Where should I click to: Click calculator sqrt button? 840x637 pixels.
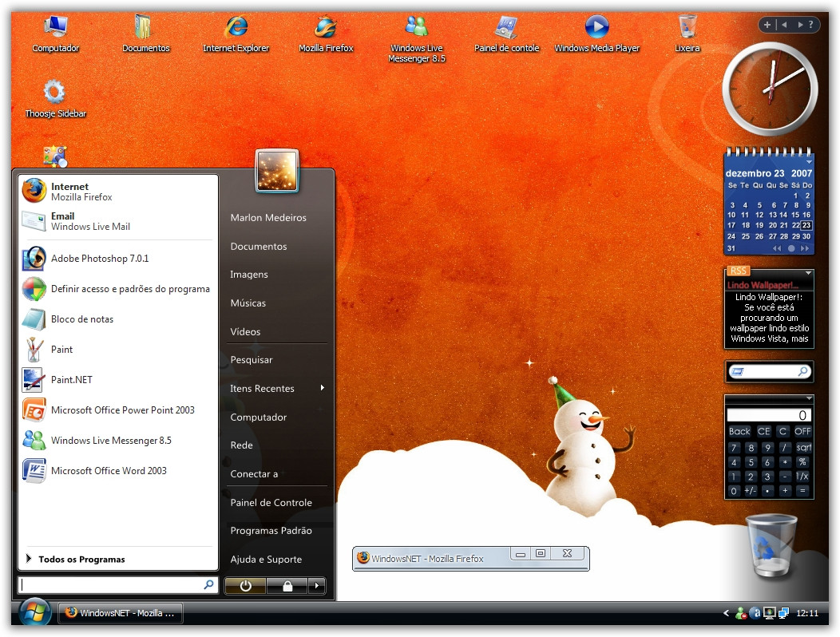[x=803, y=447]
